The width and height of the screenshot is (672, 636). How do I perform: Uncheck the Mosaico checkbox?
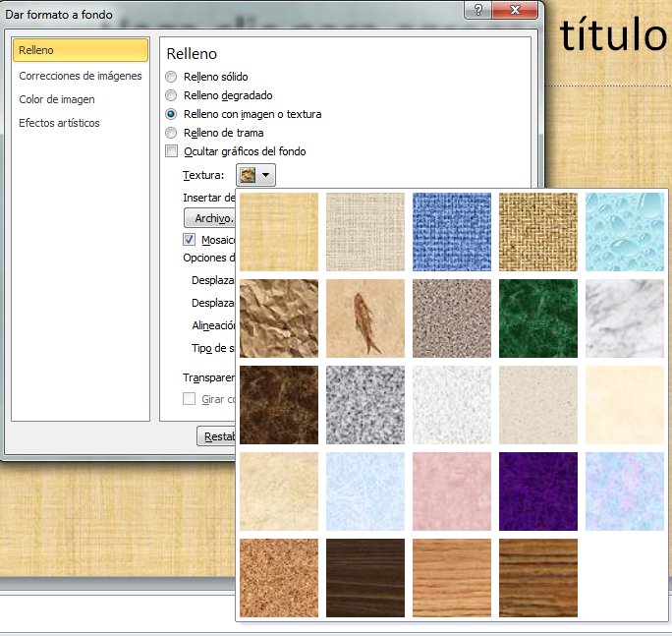click(189, 239)
